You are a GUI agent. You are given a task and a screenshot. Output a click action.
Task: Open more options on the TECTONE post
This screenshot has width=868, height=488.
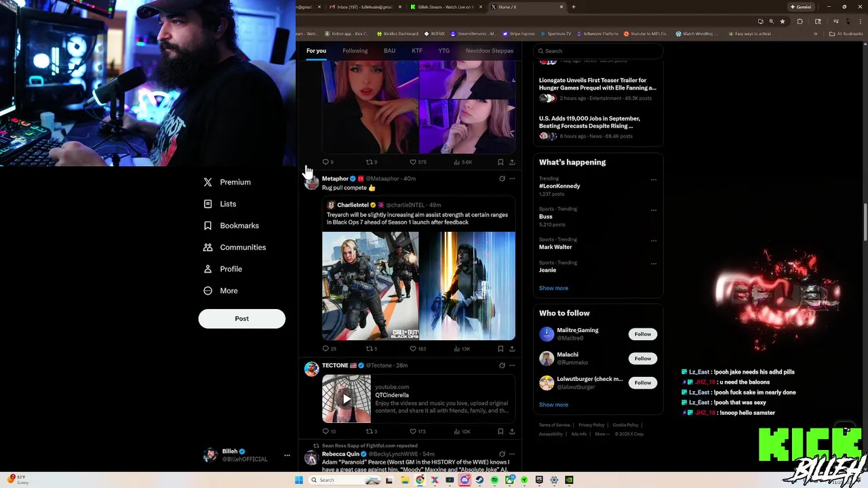pos(512,365)
